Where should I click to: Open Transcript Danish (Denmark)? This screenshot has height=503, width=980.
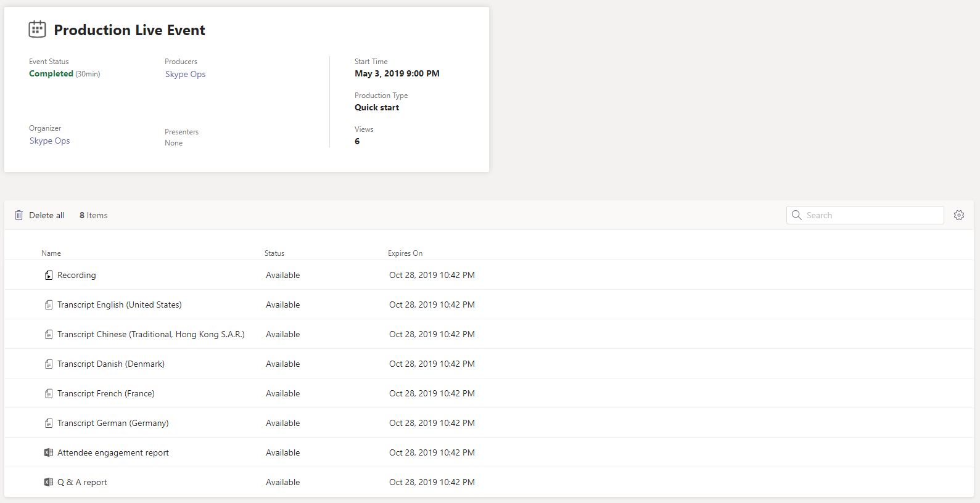click(111, 364)
